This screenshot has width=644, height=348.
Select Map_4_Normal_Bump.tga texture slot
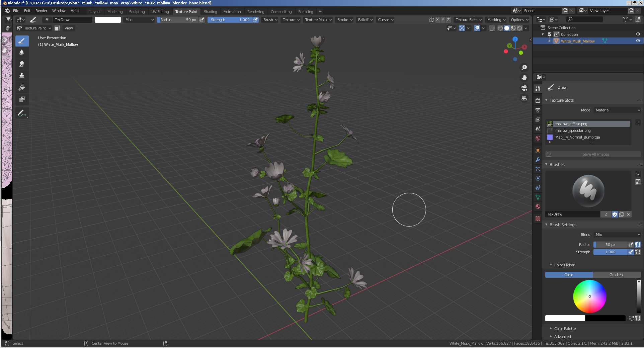point(588,137)
